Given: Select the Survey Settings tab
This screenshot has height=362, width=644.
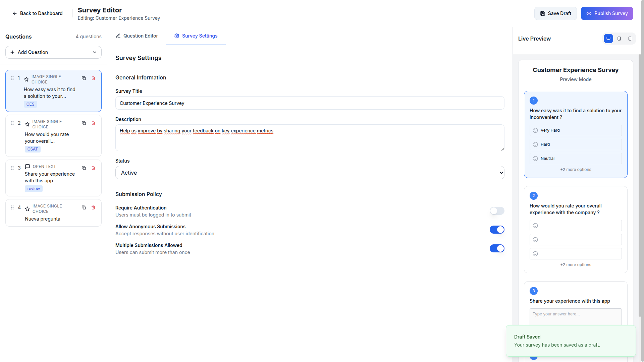Looking at the screenshot, I should pos(196,36).
